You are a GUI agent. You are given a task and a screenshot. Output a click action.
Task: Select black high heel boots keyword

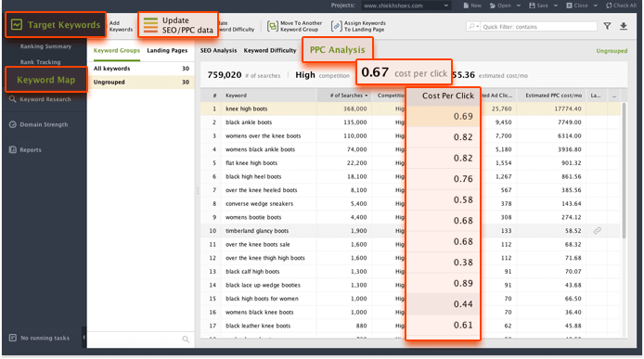click(x=253, y=176)
